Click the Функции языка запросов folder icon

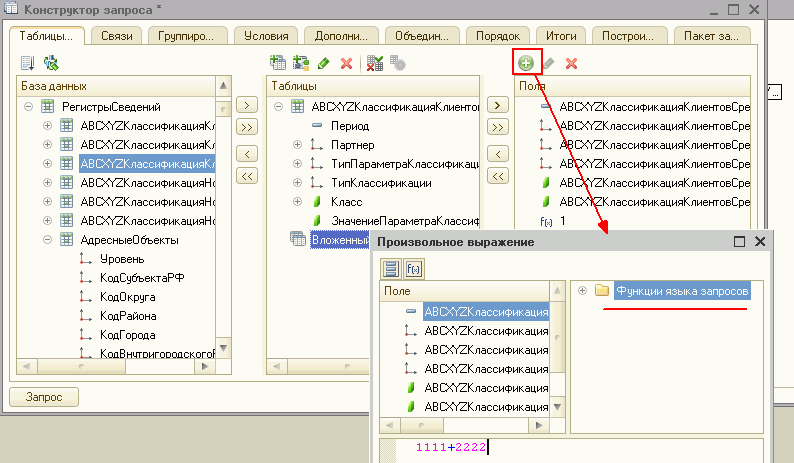click(602, 290)
